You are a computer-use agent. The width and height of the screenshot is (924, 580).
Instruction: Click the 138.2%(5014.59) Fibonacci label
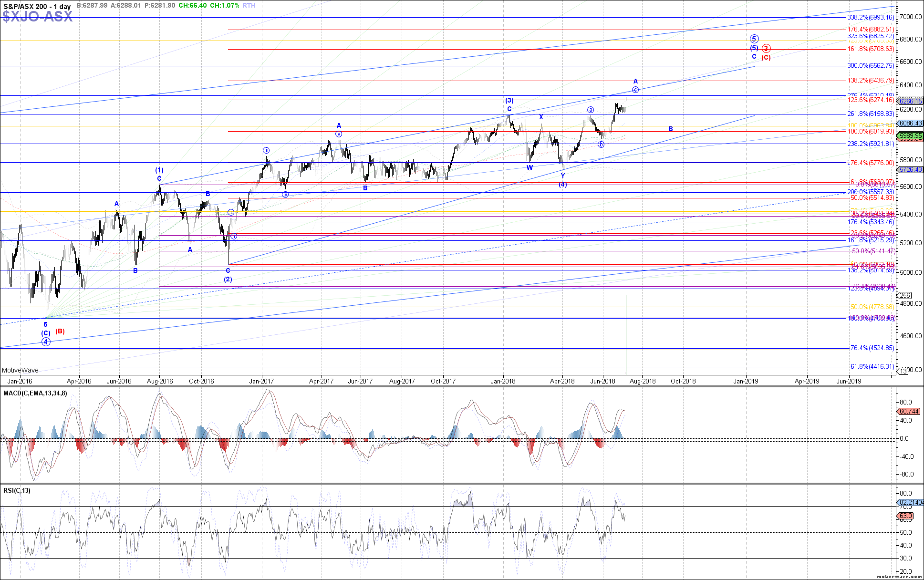(871, 270)
